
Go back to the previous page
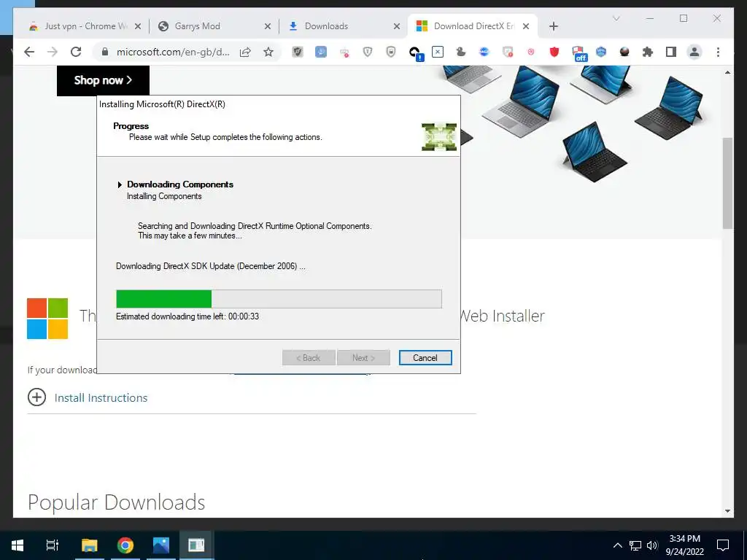point(29,52)
